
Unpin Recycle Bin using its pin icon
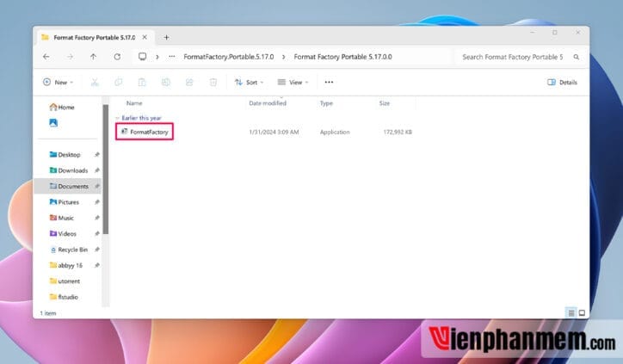tap(97, 250)
